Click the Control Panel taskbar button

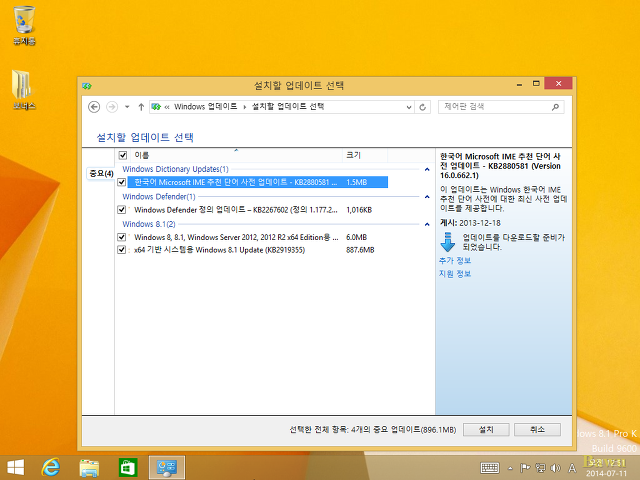tap(167, 468)
